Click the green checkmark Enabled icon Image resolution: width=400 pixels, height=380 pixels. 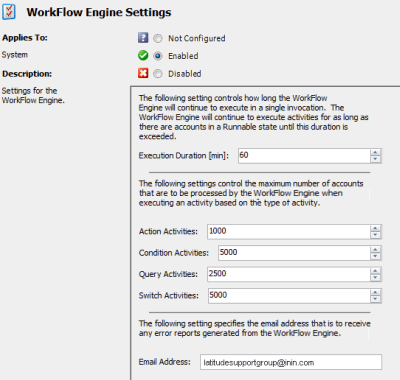click(x=143, y=55)
